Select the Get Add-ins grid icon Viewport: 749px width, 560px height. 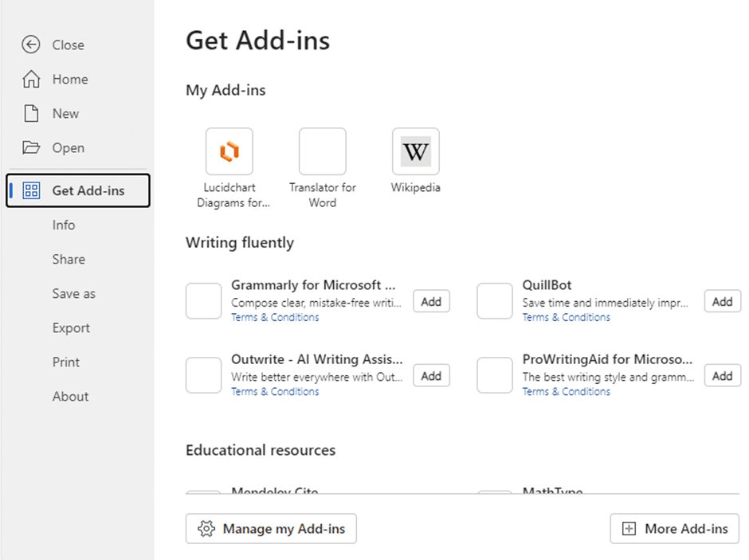click(x=30, y=190)
